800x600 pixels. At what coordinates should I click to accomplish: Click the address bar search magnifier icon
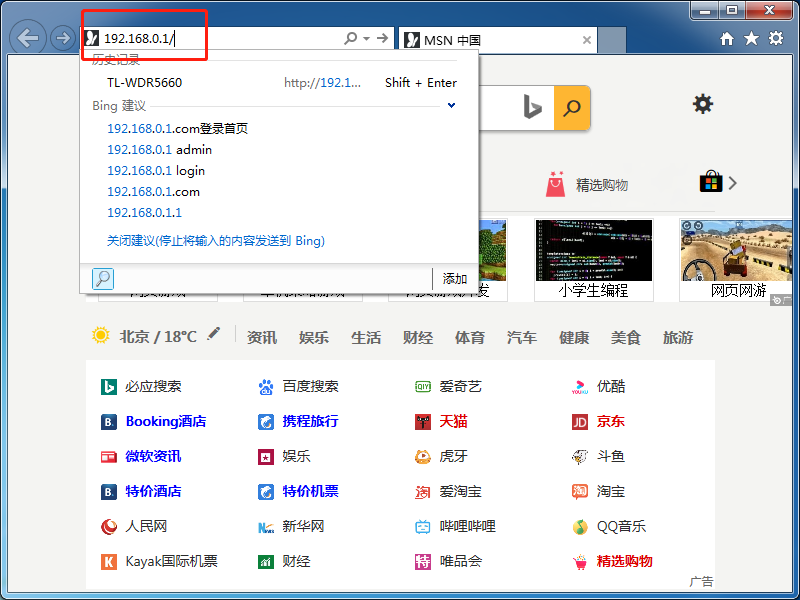coord(351,38)
